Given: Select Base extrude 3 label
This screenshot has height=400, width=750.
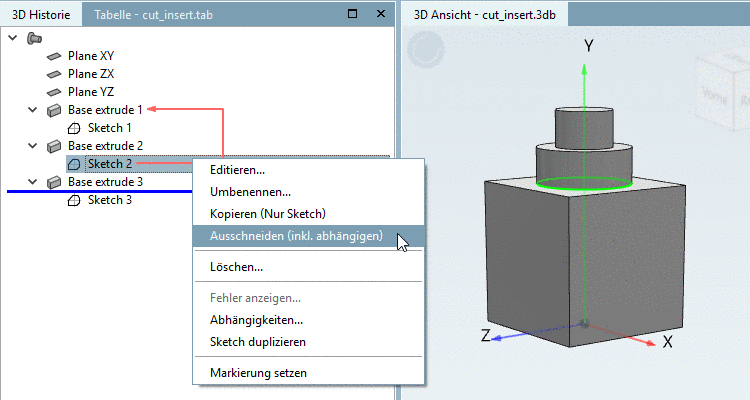Looking at the screenshot, I should 105,182.
